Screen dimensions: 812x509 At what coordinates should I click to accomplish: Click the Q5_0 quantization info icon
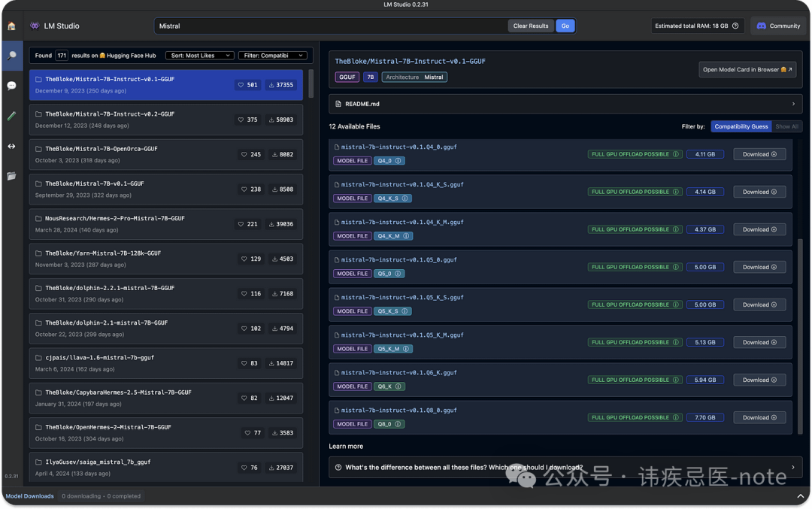[x=398, y=274]
